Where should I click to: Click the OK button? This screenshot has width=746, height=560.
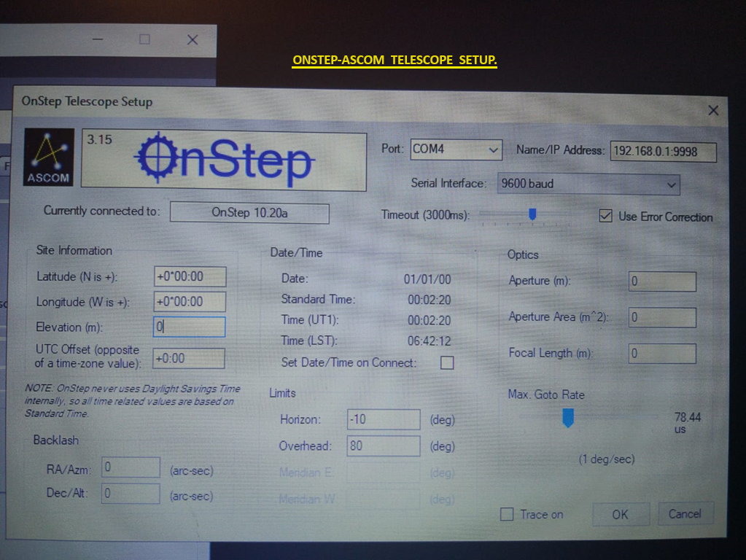coord(621,514)
